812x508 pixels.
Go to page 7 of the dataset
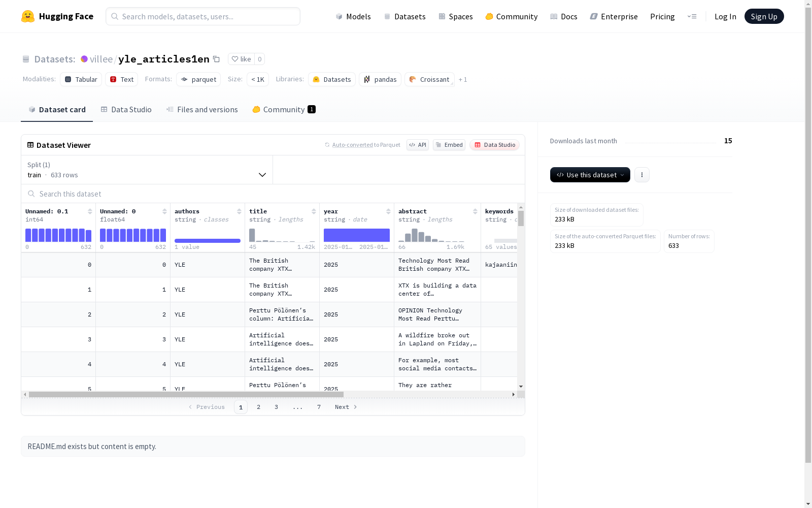(319, 407)
